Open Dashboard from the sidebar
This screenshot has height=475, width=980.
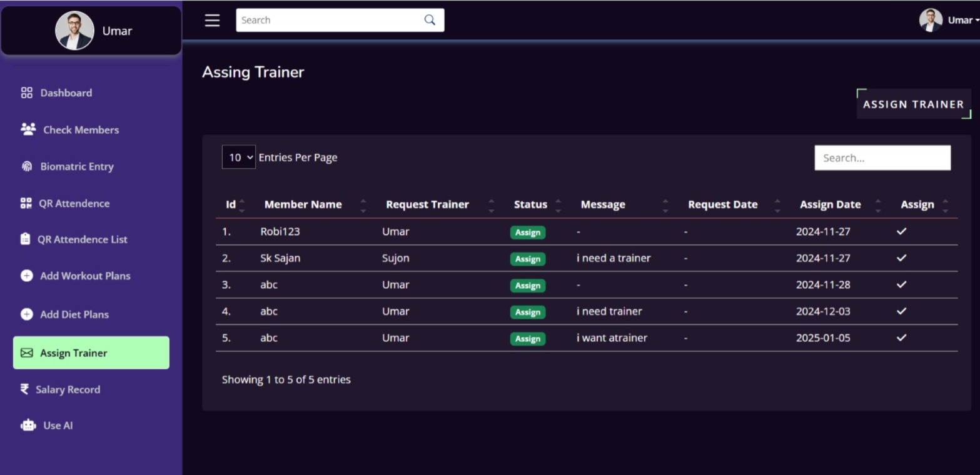(66, 93)
